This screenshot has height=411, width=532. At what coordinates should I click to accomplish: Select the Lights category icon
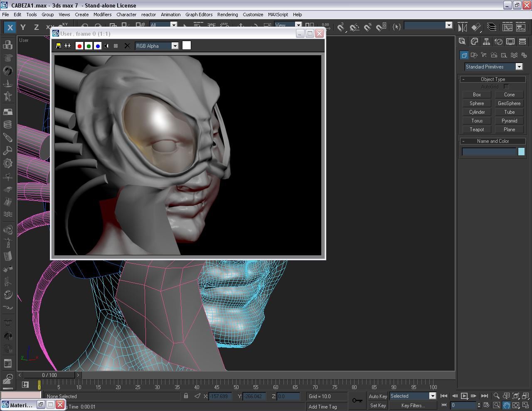[x=484, y=55]
